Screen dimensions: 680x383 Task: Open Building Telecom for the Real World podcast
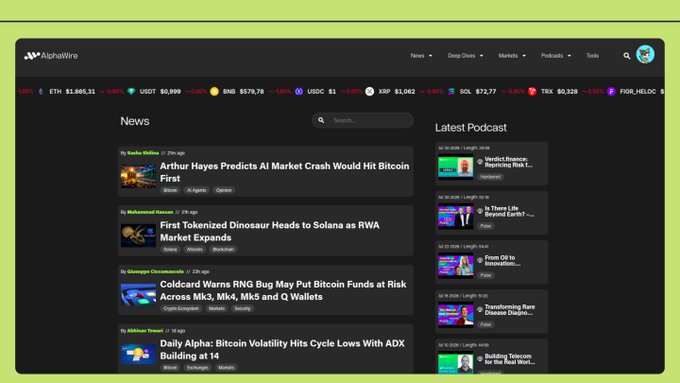coord(510,359)
